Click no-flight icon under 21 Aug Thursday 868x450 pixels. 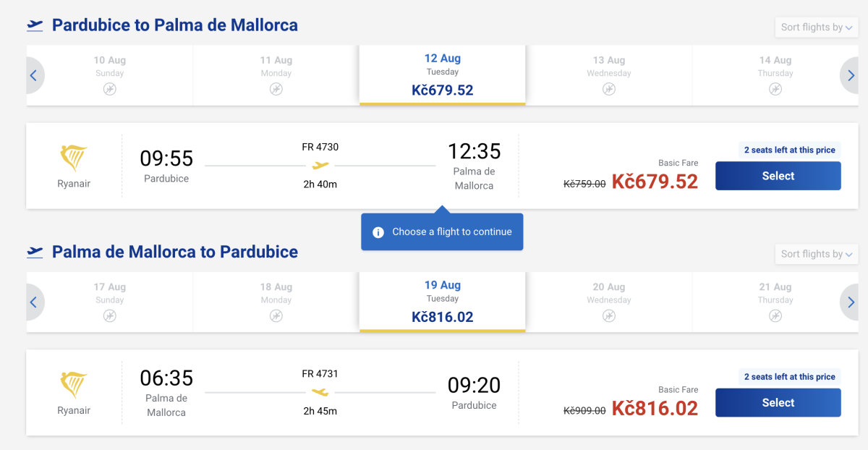[775, 315]
